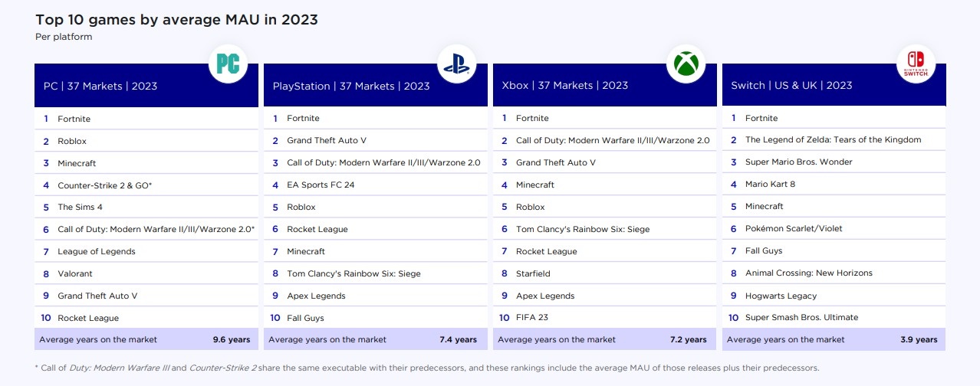Select the 'Mario Kart 8' row

pyautogui.click(x=834, y=184)
